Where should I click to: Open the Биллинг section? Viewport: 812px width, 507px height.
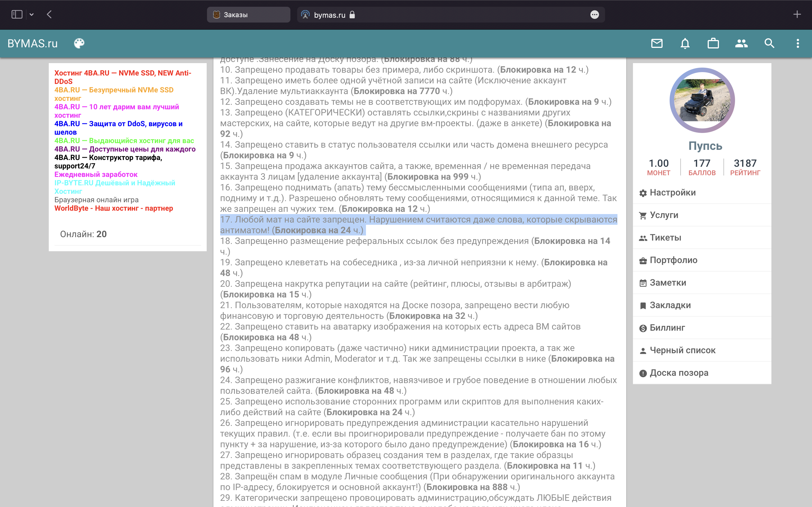click(667, 328)
